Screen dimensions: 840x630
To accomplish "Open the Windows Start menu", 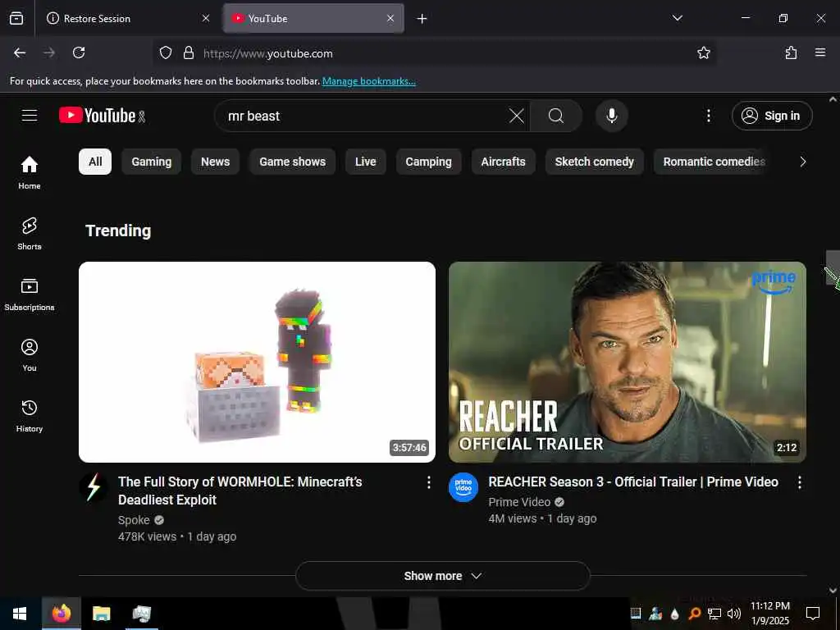I will pyautogui.click(x=20, y=614).
